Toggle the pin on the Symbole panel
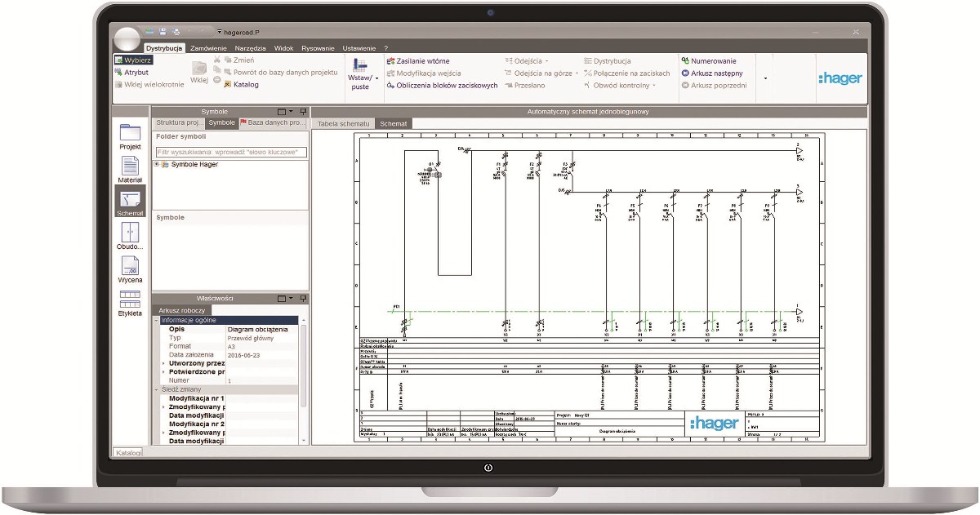 point(303,112)
